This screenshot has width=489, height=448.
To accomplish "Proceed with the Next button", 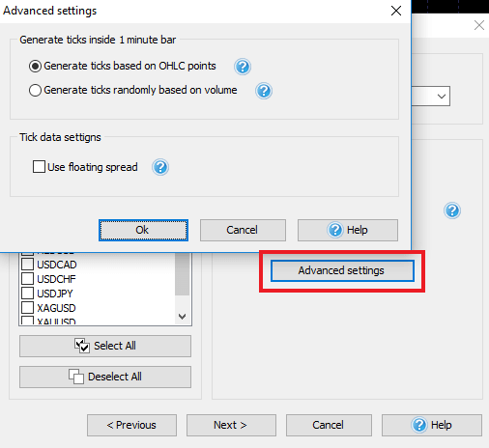I will pos(231,425).
